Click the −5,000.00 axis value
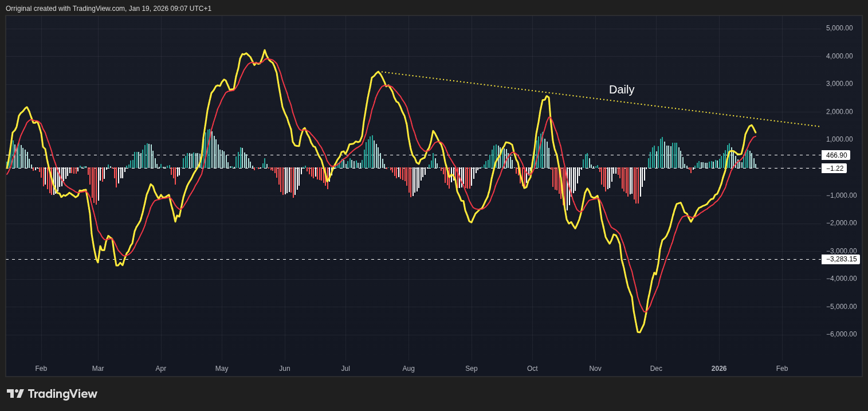The height and width of the screenshot is (411, 868). point(841,307)
